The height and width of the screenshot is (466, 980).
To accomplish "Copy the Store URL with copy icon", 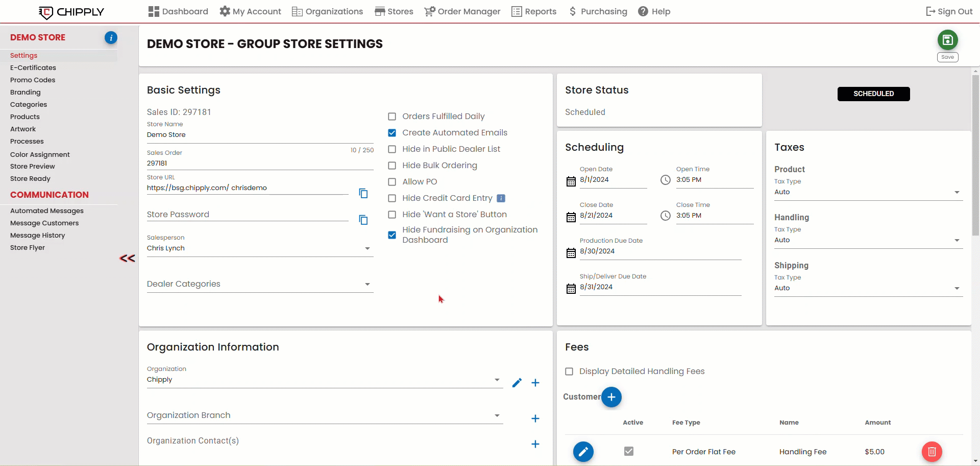I will tap(363, 193).
